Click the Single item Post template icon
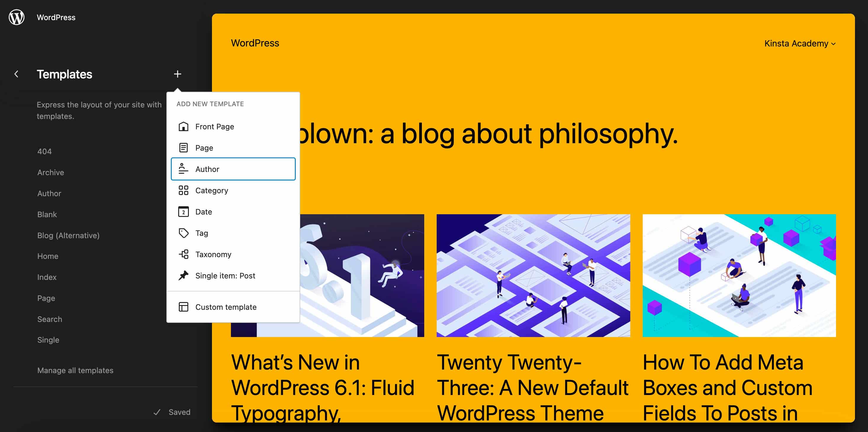 point(183,275)
